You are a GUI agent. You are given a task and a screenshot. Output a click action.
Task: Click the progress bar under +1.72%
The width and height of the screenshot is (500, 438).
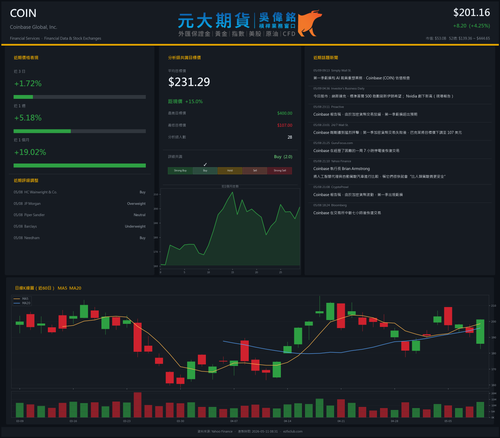click(80, 97)
